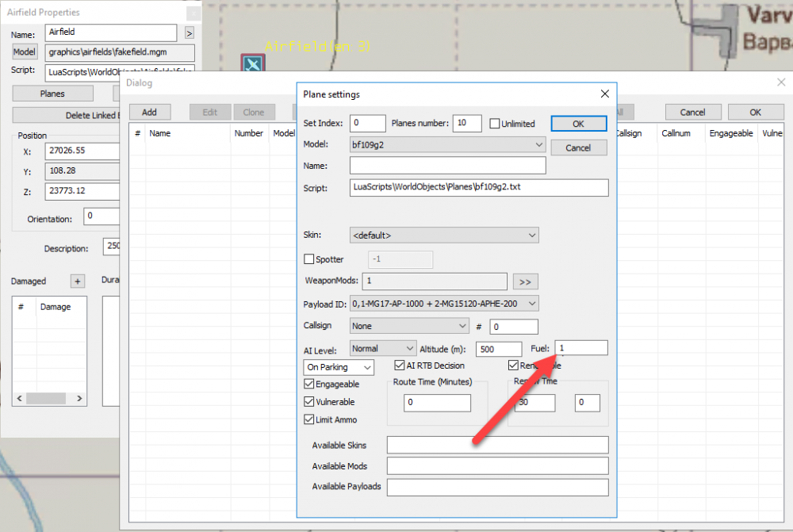The image size is (793, 532).
Task: Click the airfield map marker icon
Action: pyautogui.click(x=251, y=63)
